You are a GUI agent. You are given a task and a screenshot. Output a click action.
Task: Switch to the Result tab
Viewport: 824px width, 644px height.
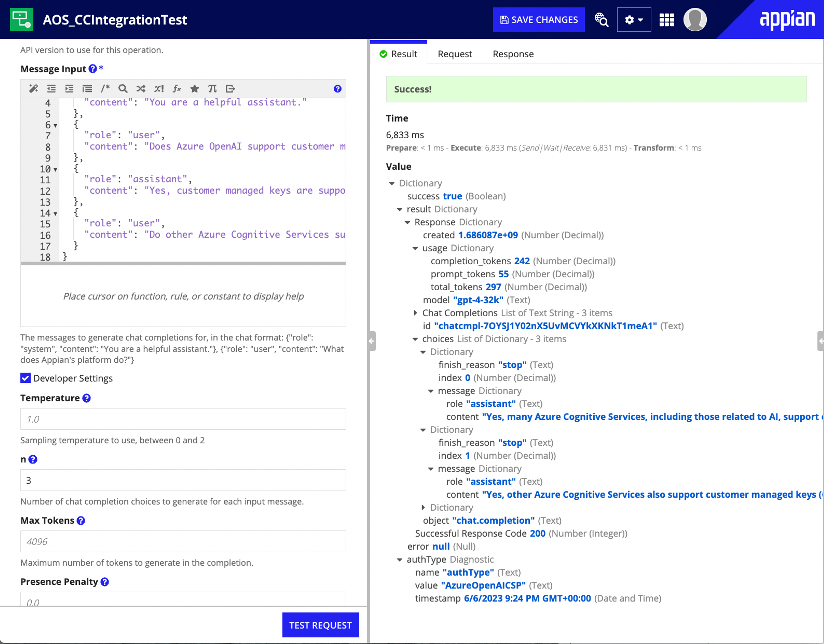tap(398, 54)
